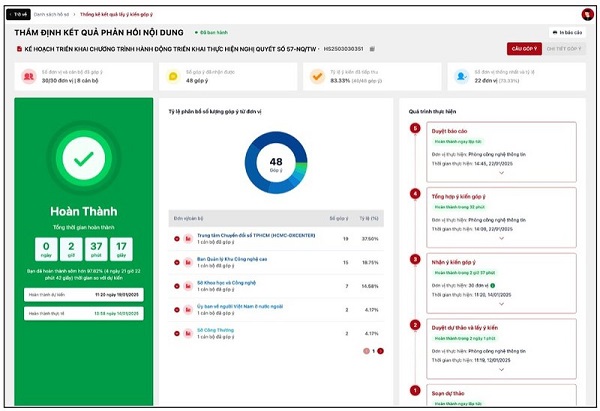
Task: Expand the Nhận ý kiến góp ý chevron
Action: (501, 304)
